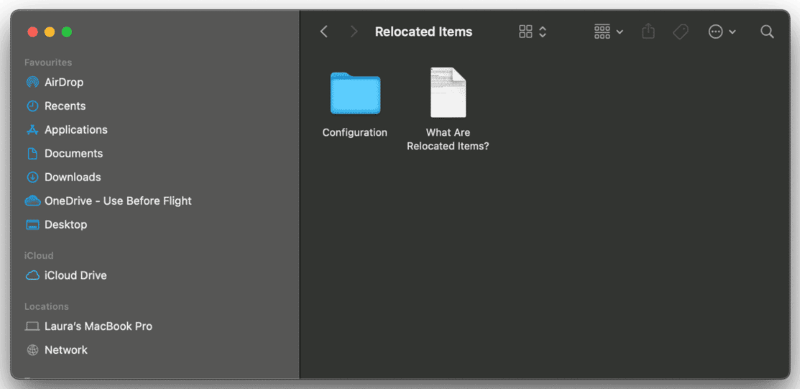800x389 pixels.
Task: Click the Applications sidebar icon
Action: point(32,130)
